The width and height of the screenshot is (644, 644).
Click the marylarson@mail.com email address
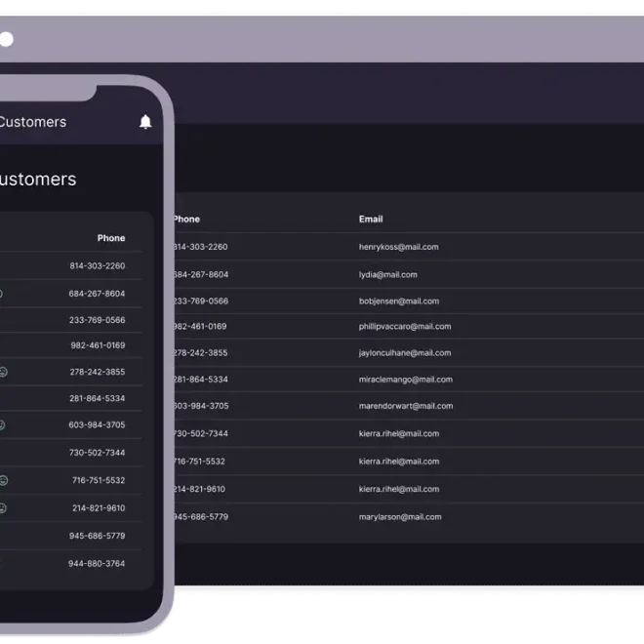point(400,517)
